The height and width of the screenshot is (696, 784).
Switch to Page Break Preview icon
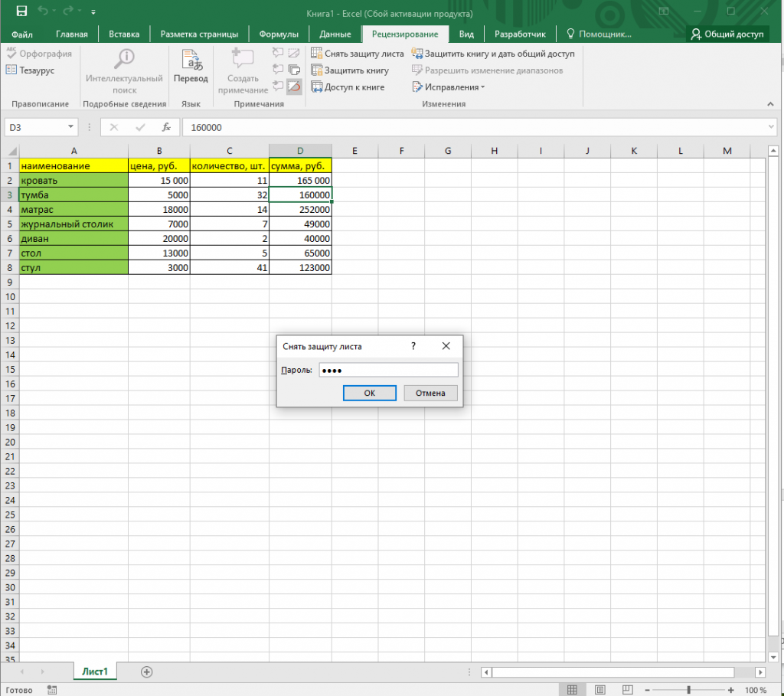click(628, 690)
